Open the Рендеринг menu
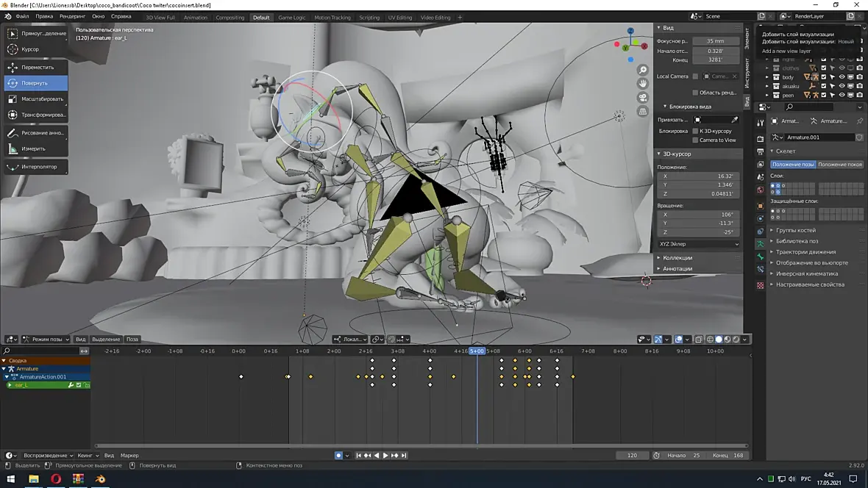The width and height of the screenshot is (868, 488). (72, 16)
